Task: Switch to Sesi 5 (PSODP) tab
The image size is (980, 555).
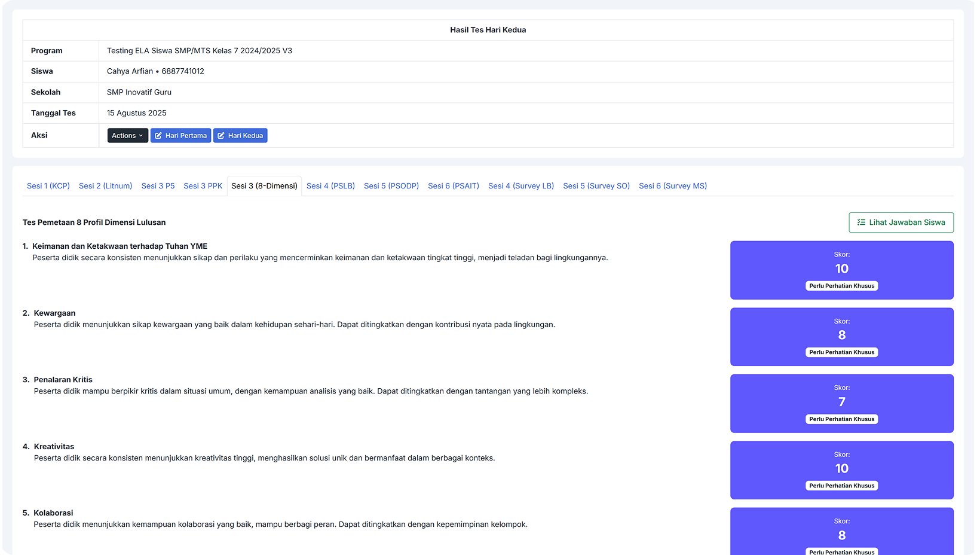Action: click(391, 186)
